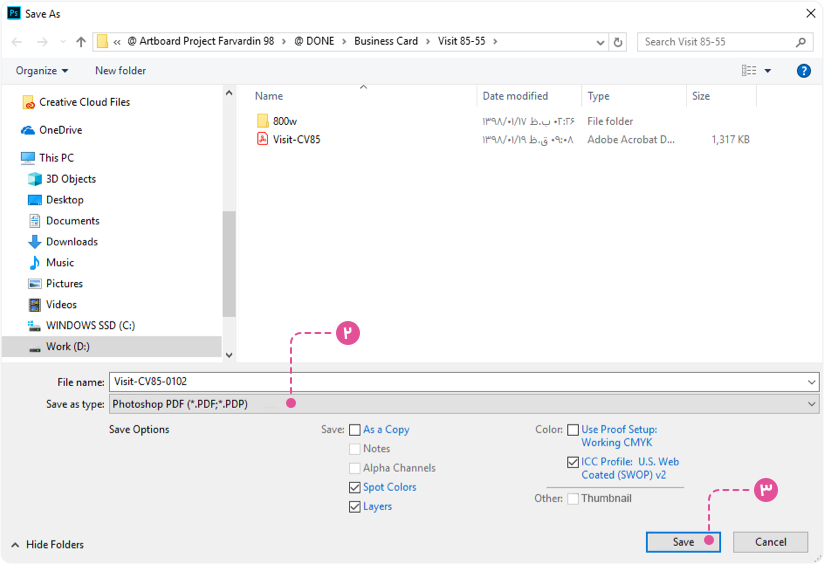
Task: Open OneDrive in the navigation pane
Action: [60, 130]
